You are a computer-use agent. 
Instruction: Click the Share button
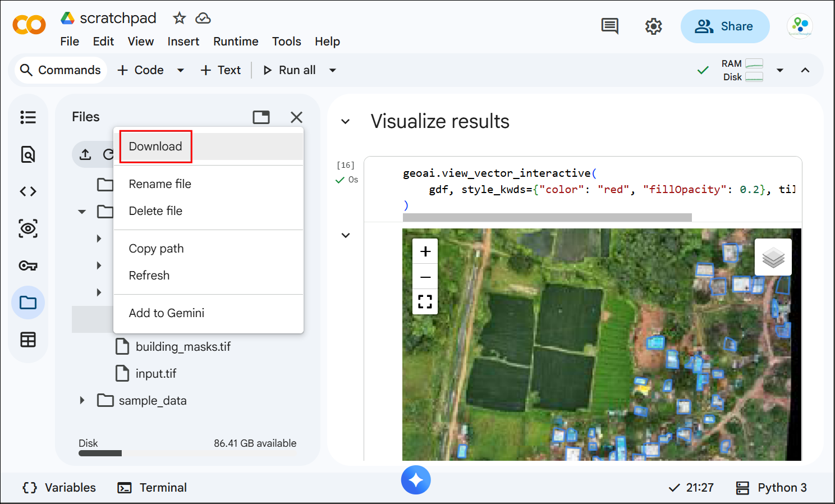[725, 26]
